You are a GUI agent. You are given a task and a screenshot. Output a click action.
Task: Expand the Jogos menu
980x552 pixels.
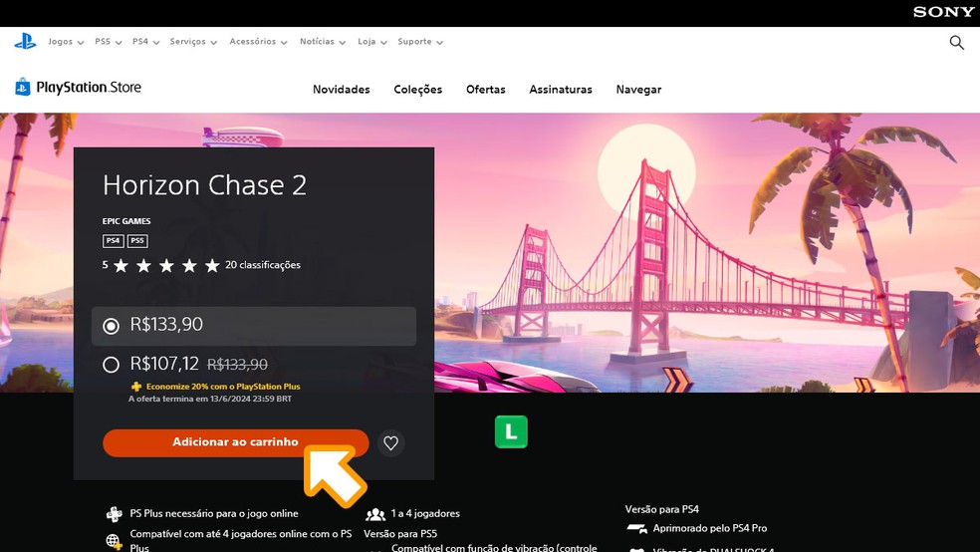pyautogui.click(x=66, y=42)
